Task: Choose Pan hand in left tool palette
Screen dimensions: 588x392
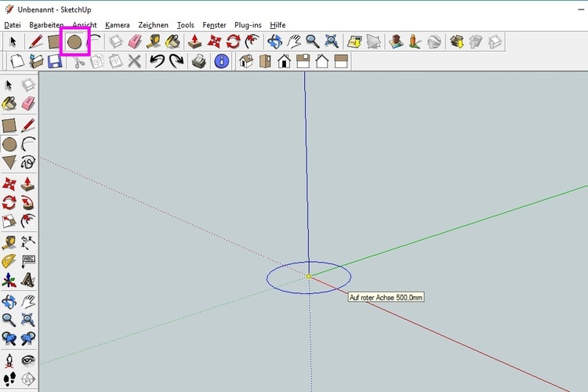Action: [28, 302]
